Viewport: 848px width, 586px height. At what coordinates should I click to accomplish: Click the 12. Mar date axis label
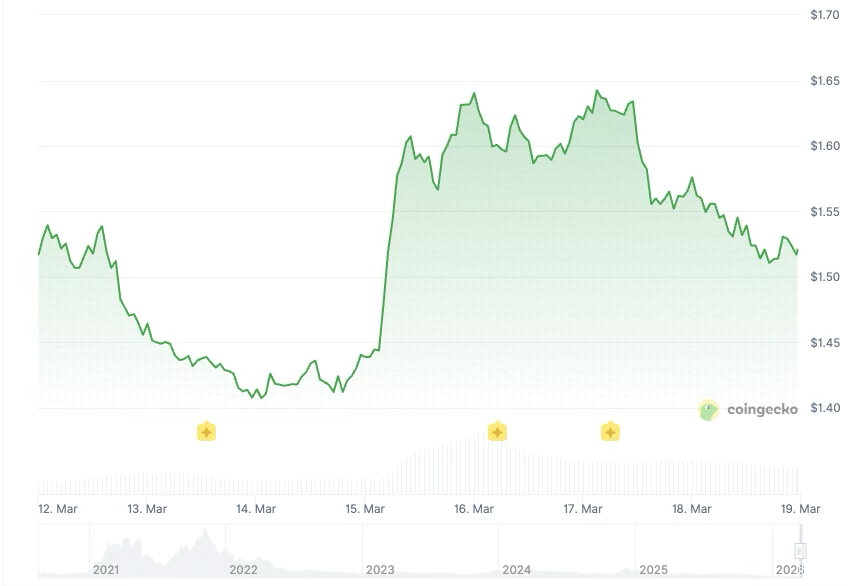[58, 509]
